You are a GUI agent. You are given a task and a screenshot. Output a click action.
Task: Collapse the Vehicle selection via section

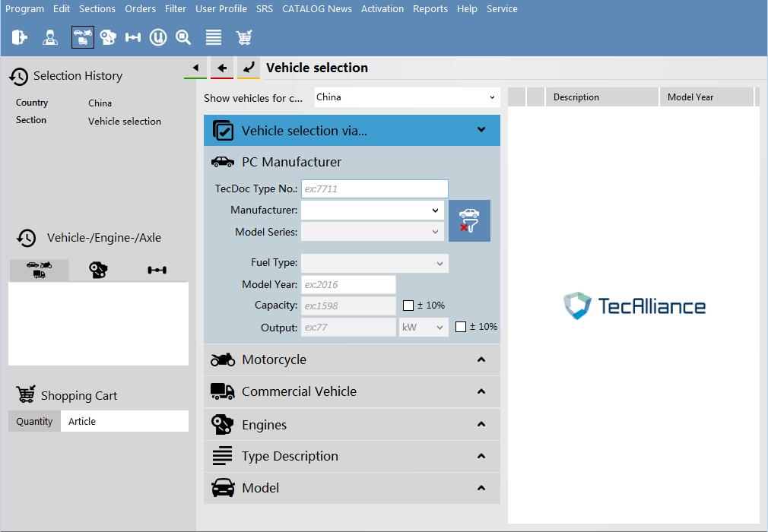pos(481,130)
